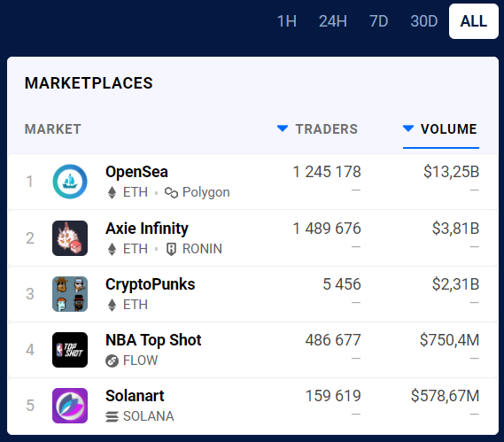Open the NBA Top Shot logo icon
504x442 pixels.
point(70,350)
